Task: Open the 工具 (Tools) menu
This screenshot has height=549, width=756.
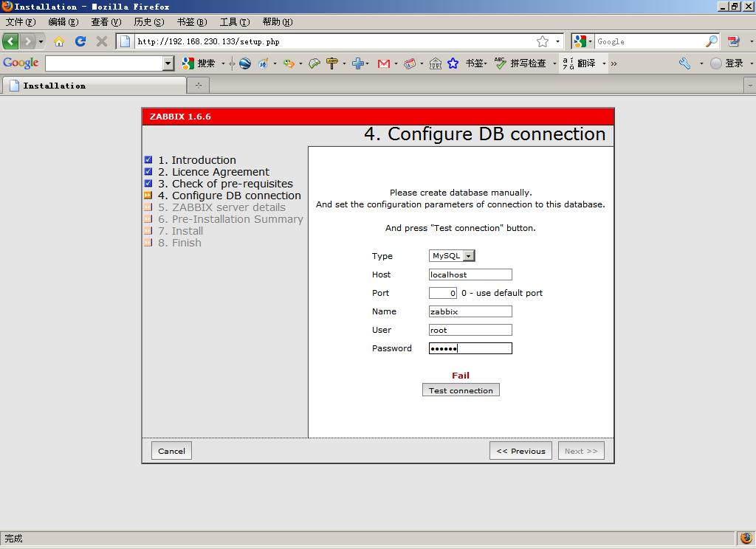Action: click(x=235, y=21)
